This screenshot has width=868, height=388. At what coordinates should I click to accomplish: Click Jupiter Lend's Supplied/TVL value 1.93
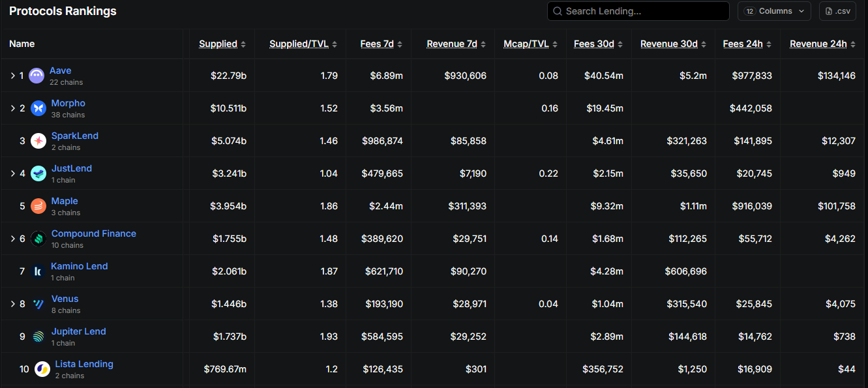pyautogui.click(x=329, y=336)
